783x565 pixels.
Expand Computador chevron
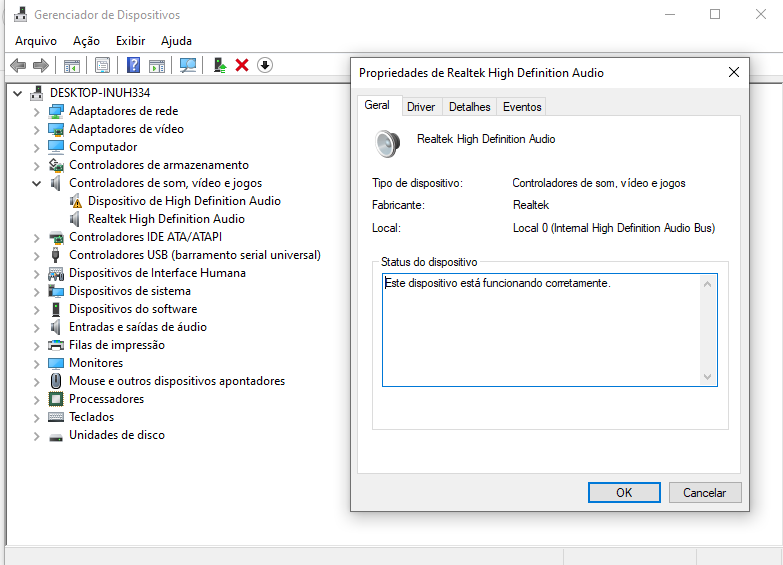36,148
